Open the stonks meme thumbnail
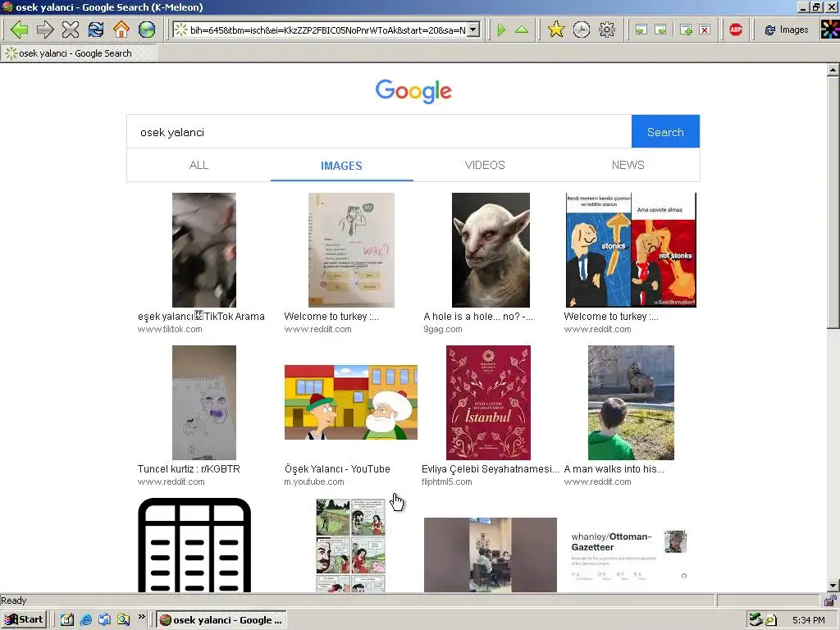 point(631,250)
